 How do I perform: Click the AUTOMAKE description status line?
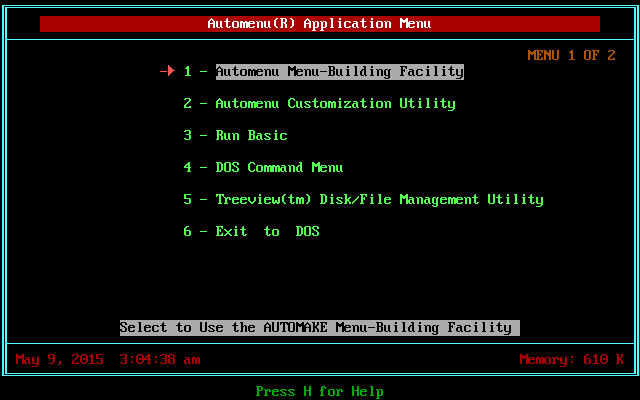click(x=320, y=328)
